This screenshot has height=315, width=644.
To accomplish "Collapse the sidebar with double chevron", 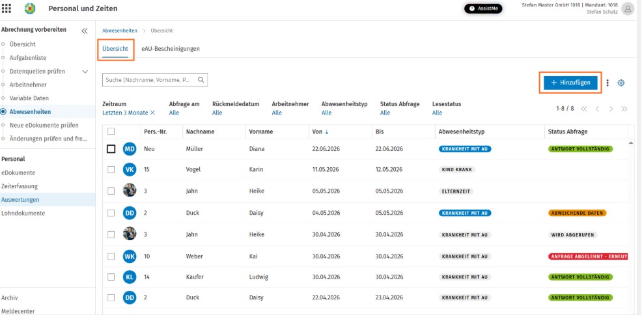I will point(85,31).
